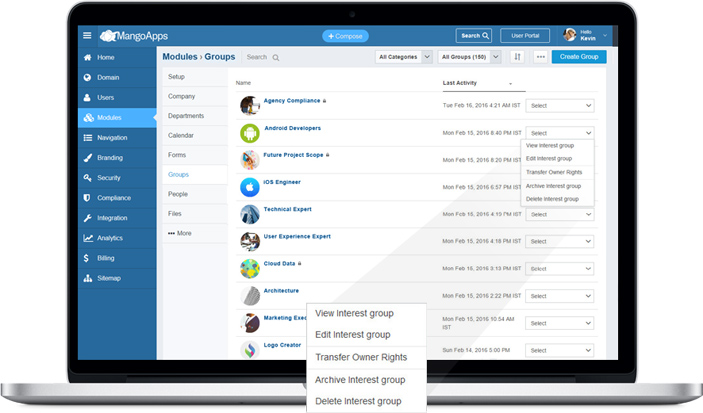The width and height of the screenshot is (703, 413).
Task: Click the Integration wrench icon
Action: [x=87, y=218]
